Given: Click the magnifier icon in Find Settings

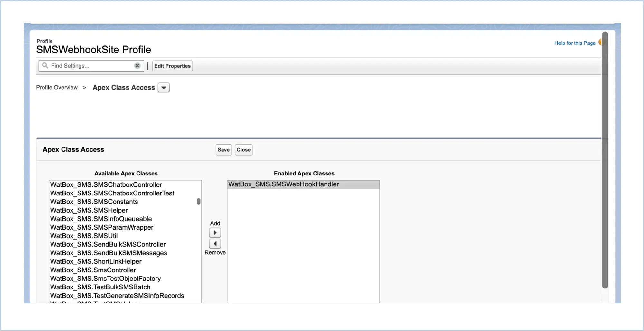Looking at the screenshot, I should [x=45, y=66].
